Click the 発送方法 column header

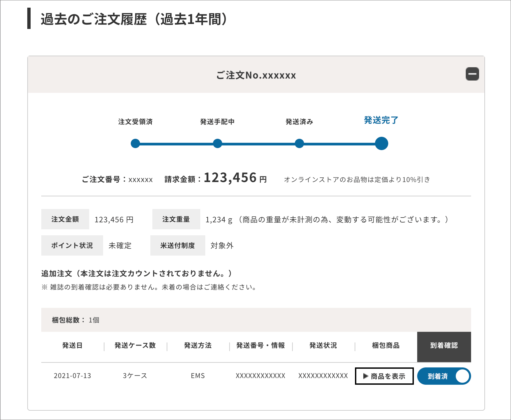click(x=198, y=345)
